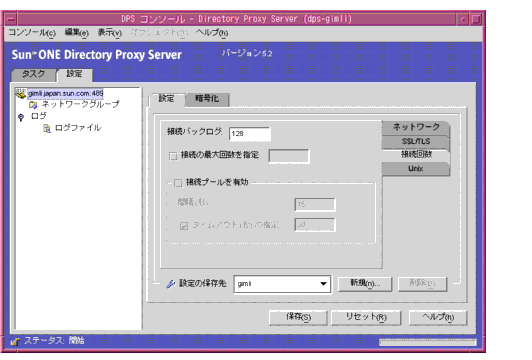Click the ネットワークグループ folder icon
This screenshot has height=360, width=532.
[33, 105]
